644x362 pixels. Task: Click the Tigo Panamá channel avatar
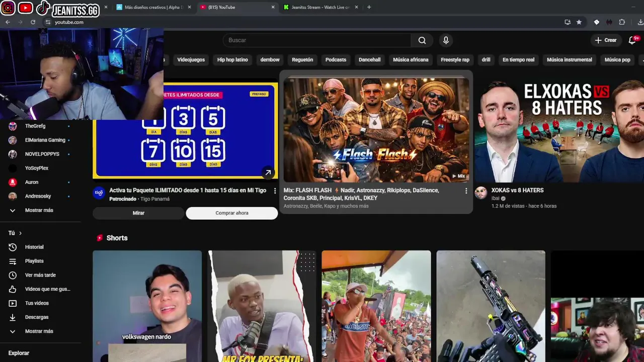pyautogui.click(x=99, y=193)
